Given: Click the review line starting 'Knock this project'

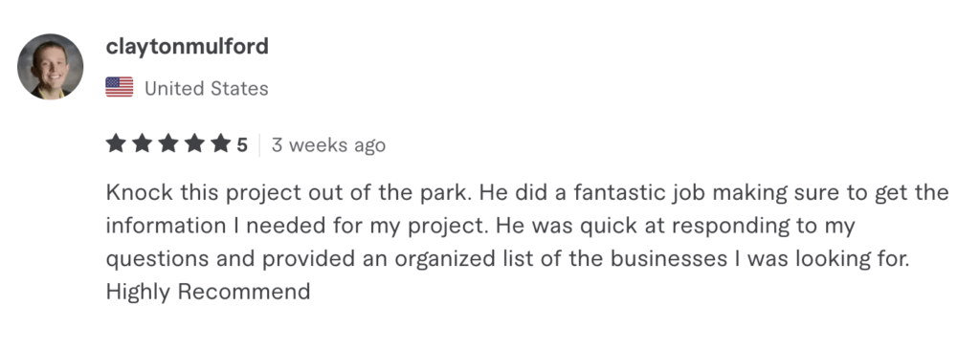Looking at the screenshot, I should (527, 193).
